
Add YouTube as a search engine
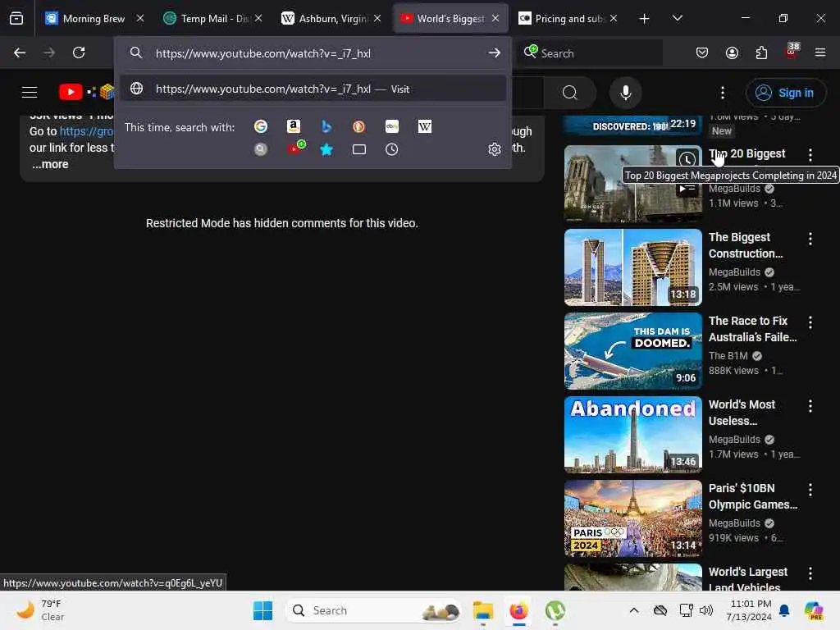[x=295, y=148]
